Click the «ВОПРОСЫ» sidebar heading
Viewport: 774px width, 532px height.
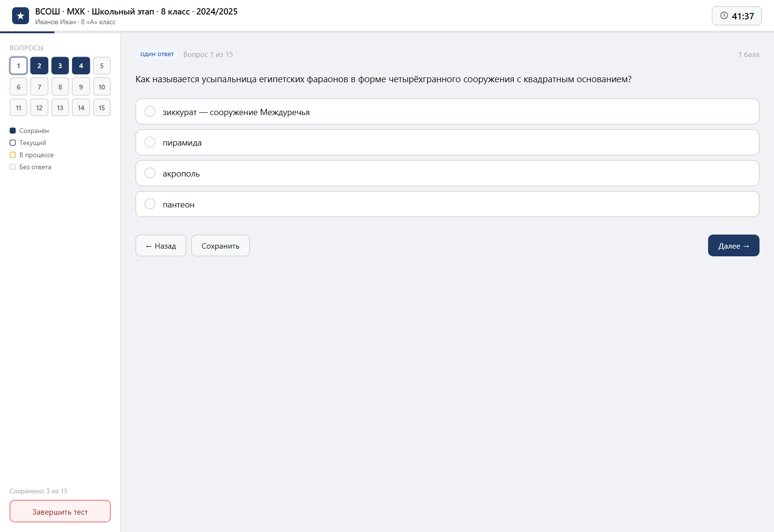[27, 48]
